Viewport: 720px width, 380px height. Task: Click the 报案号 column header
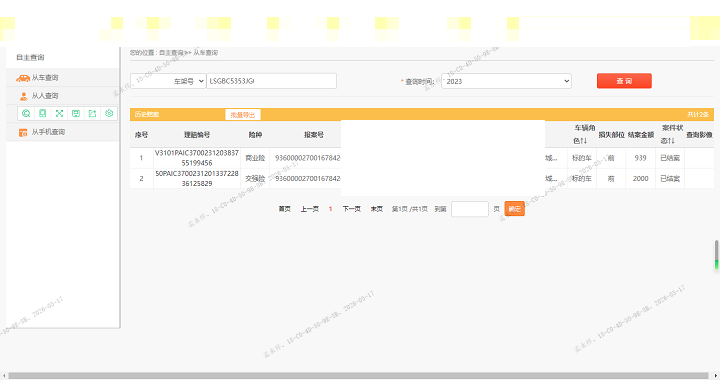point(314,135)
